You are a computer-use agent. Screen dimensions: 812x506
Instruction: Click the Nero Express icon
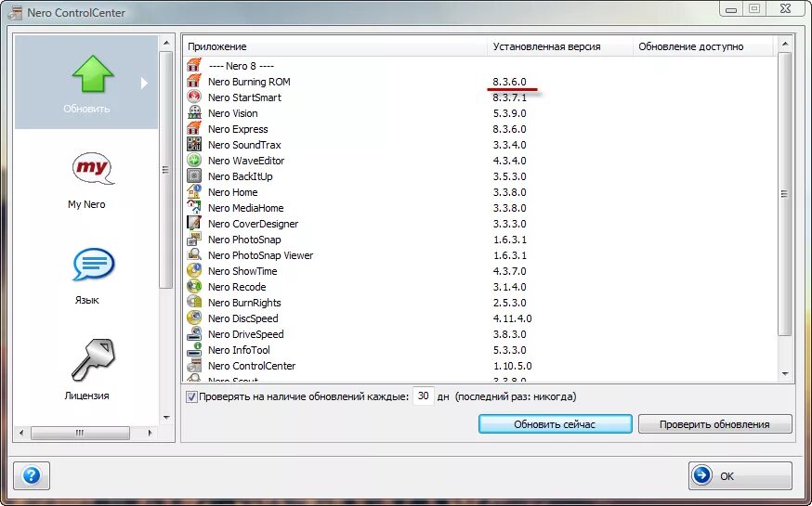click(x=194, y=129)
